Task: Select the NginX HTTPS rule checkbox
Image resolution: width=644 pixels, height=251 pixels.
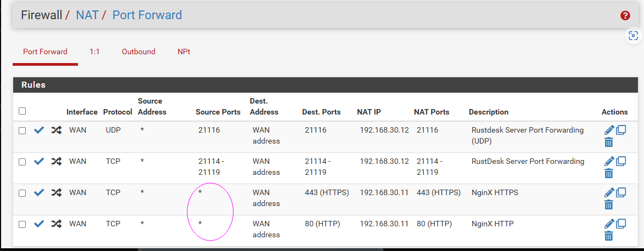Action: [x=22, y=193]
